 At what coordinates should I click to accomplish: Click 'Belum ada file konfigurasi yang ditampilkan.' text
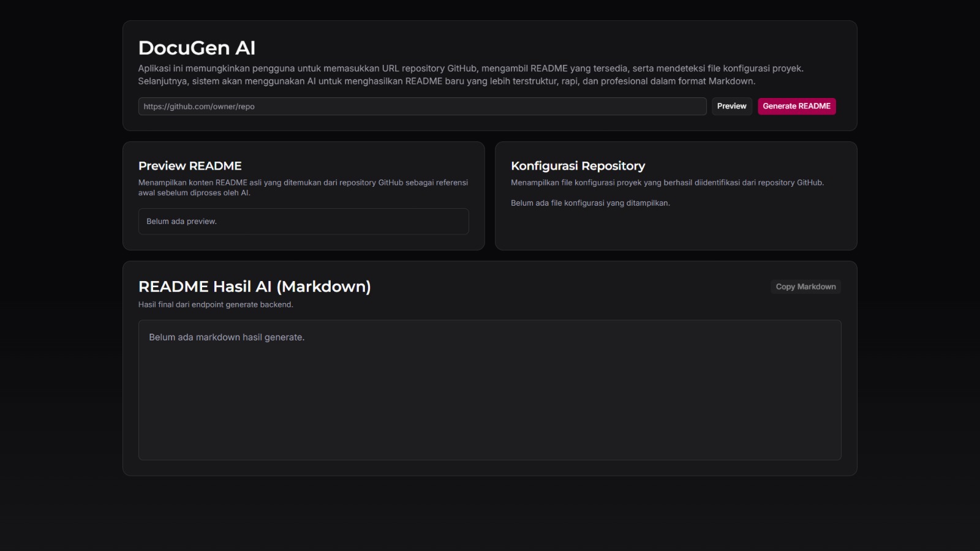(x=590, y=203)
